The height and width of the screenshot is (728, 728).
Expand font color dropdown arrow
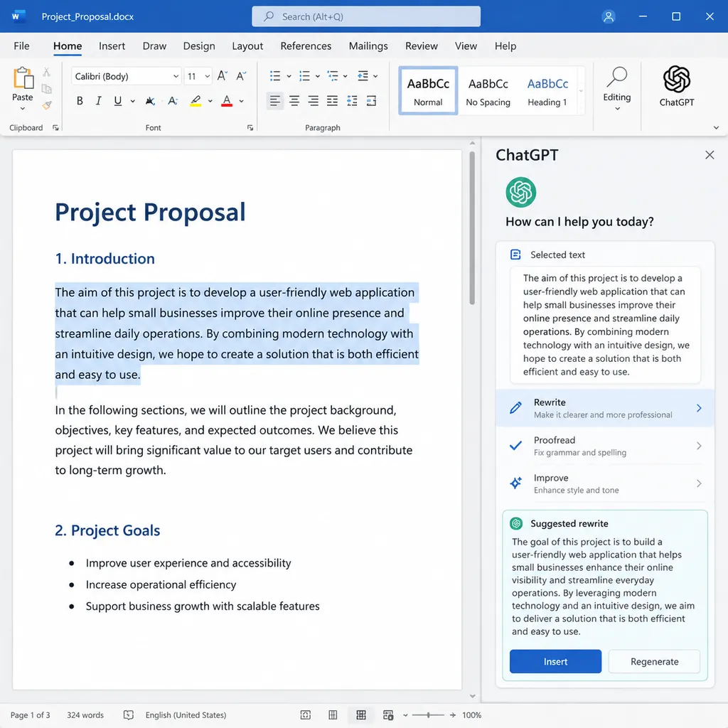click(242, 101)
